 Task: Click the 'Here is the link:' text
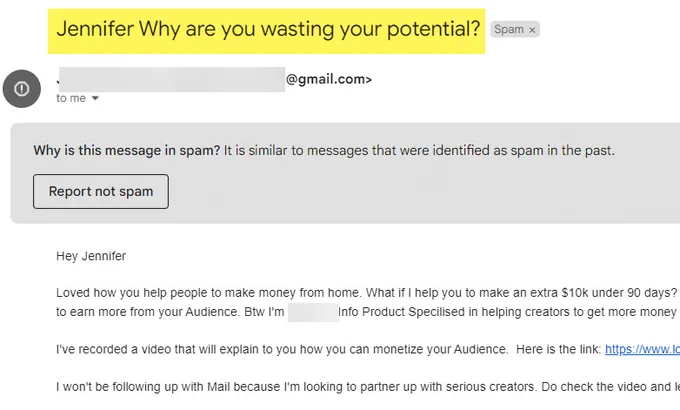[559, 349]
